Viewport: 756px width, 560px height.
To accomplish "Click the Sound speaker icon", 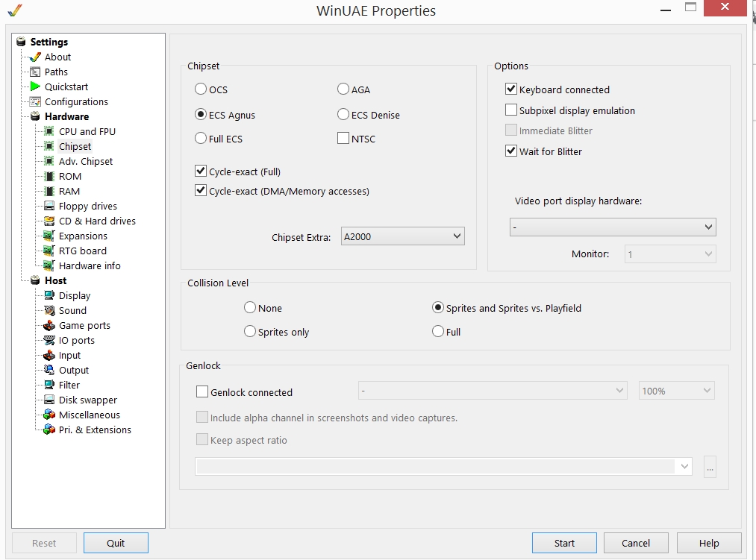I will (49, 310).
